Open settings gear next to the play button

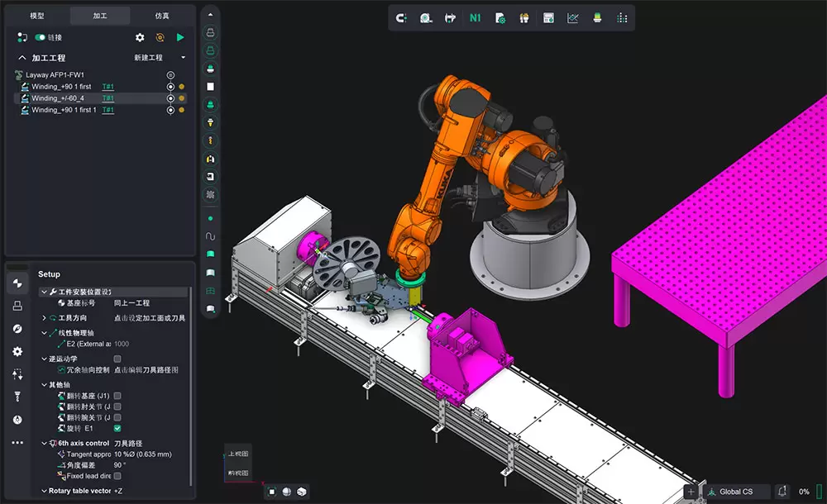tap(140, 37)
